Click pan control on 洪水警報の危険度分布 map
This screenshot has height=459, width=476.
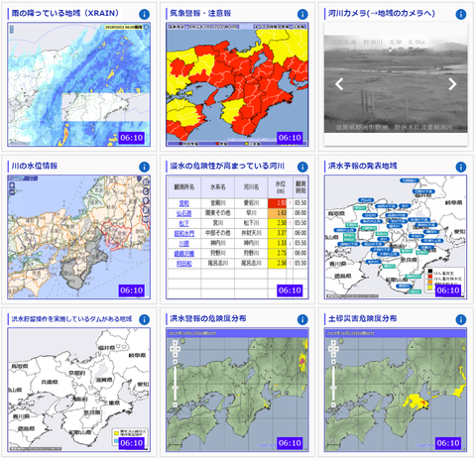tap(175, 349)
